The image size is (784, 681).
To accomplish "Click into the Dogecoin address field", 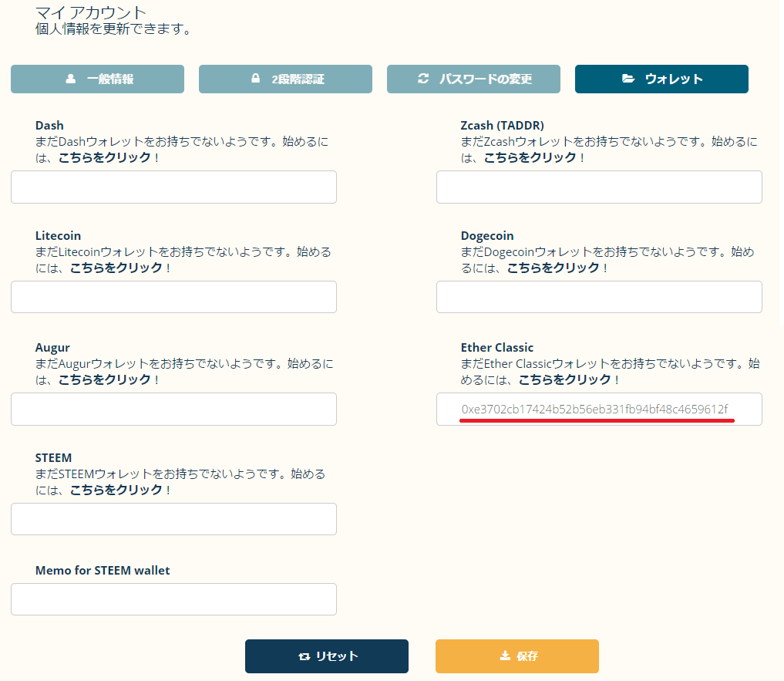I will point(599,297).
